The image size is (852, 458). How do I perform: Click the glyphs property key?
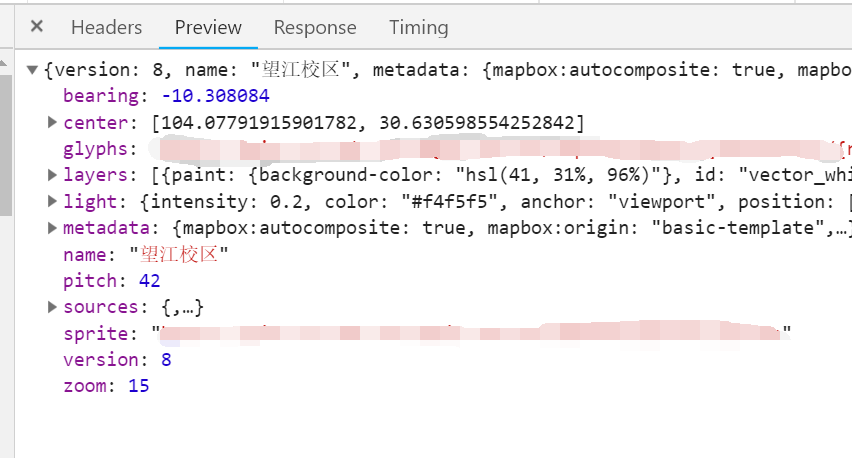(x=96, y=149)
